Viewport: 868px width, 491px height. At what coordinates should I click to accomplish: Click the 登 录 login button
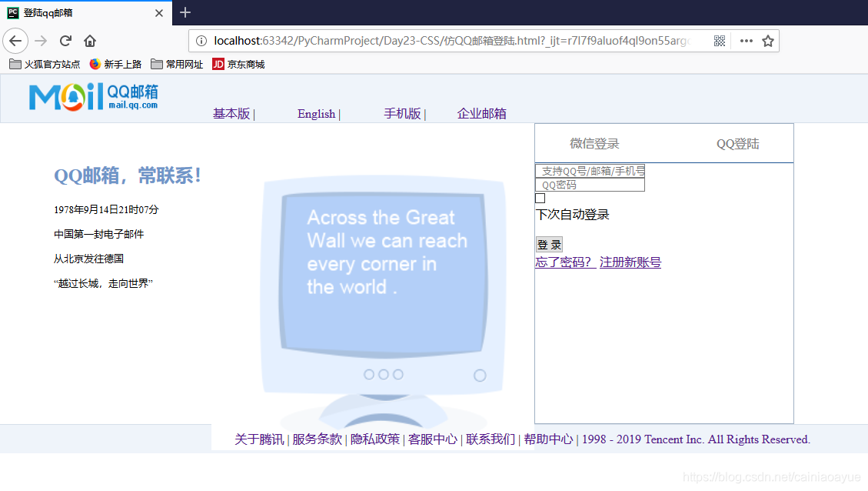tap(549, 245)
